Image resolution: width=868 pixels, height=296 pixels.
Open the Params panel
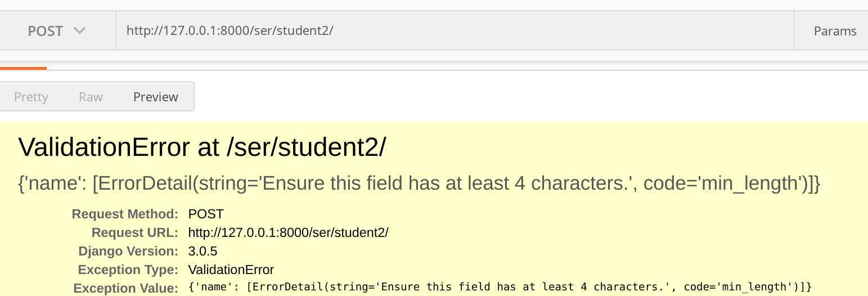click(x=835, y=31)
